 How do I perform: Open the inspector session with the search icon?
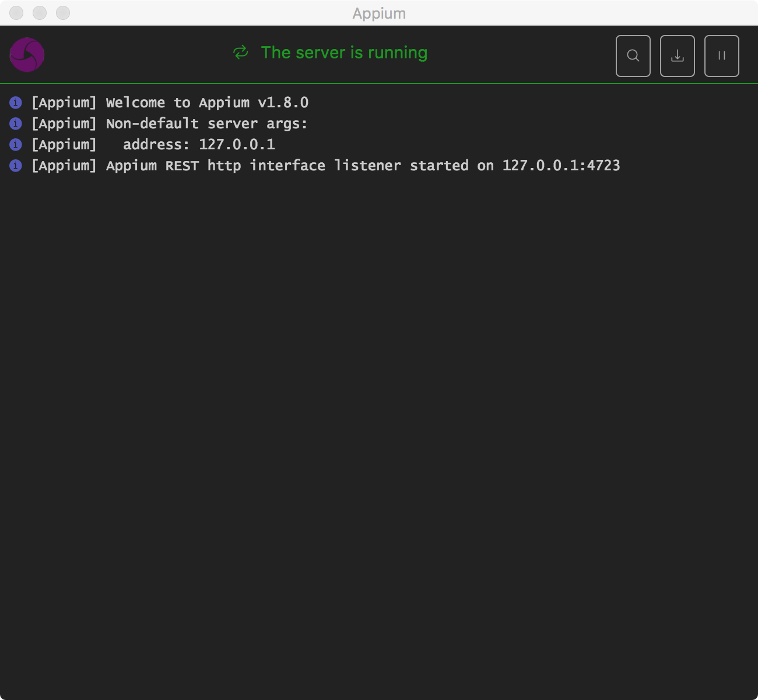coord(633,56)
